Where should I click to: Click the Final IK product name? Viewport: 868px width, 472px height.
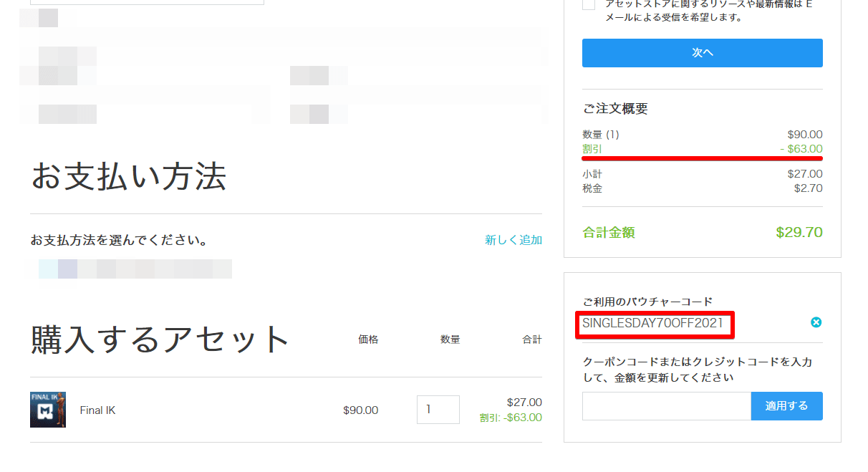97,410
